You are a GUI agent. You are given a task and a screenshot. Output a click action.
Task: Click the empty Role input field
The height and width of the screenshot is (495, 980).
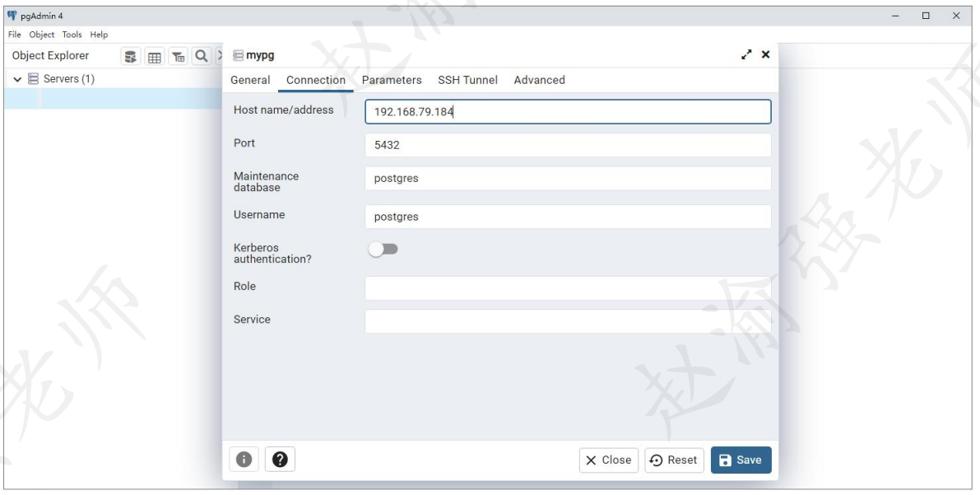(568, 288)
